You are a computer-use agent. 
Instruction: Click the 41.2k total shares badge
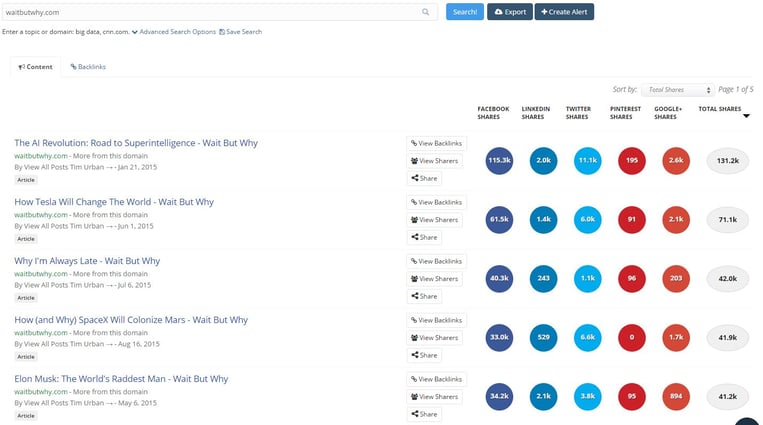727,396
